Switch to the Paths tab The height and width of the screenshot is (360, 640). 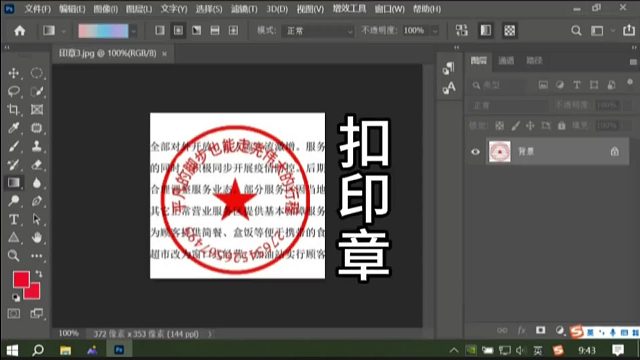[x=534, y=61]
